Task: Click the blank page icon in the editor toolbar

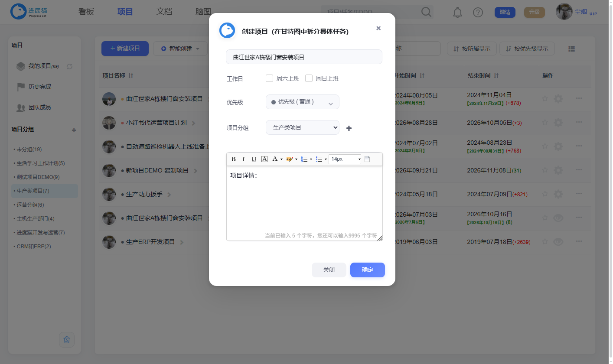Action: coord(367,159)
